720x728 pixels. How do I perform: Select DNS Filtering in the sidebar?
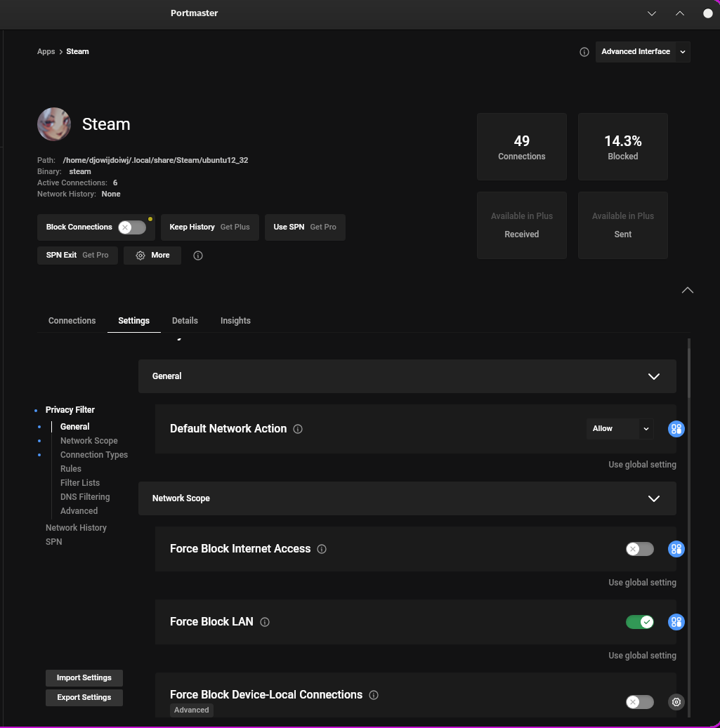click(85, 497)
